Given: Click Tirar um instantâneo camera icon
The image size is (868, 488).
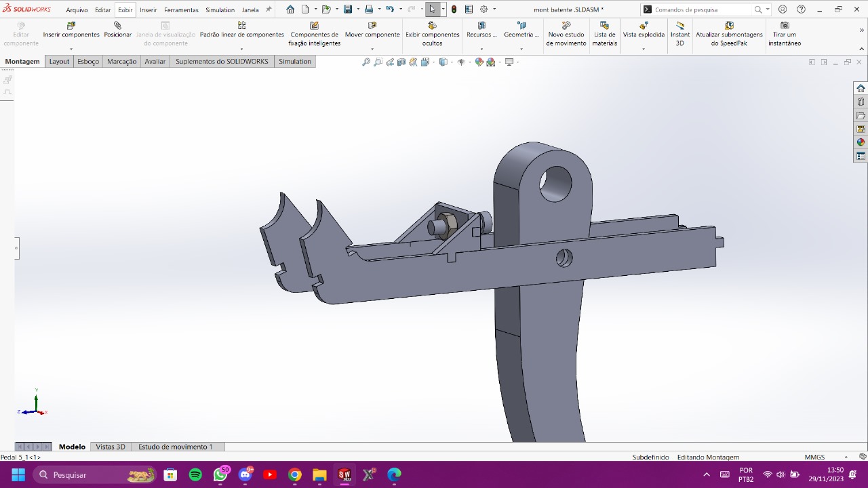Looking at the screenshot, I should (785, 26).
